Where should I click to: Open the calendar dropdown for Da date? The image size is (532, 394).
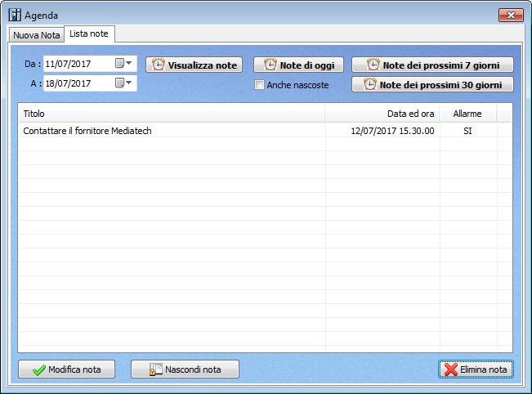(x=124, y=63)
